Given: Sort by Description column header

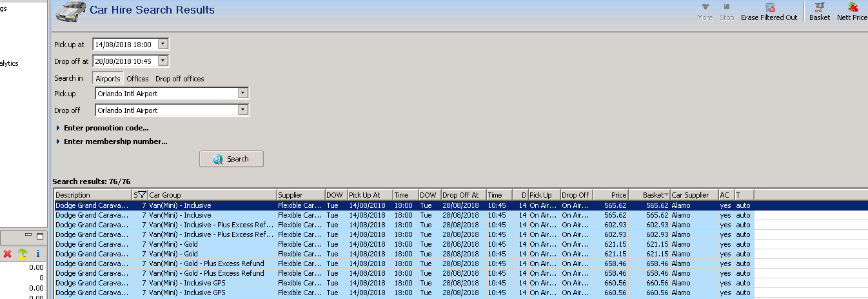Looking at the screenshot, I should click(x=93, y=195).
